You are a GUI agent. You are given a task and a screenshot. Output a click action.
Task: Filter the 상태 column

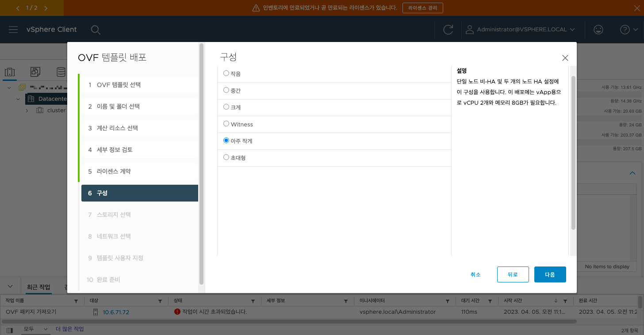(x=253, y=301)
